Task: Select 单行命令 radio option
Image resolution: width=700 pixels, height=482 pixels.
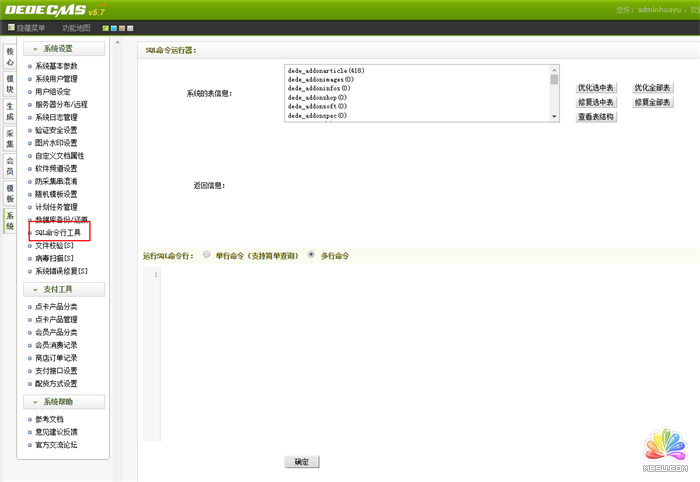Action: 206,255
